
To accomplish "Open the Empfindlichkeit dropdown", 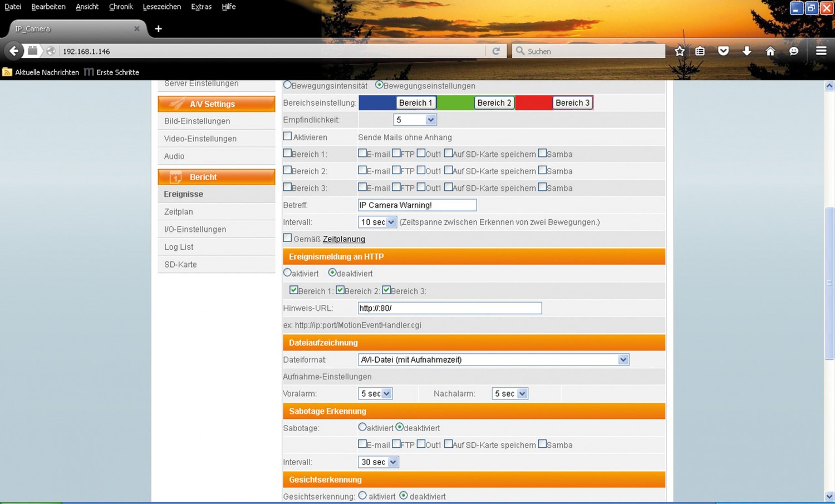I will click(415, 120).
